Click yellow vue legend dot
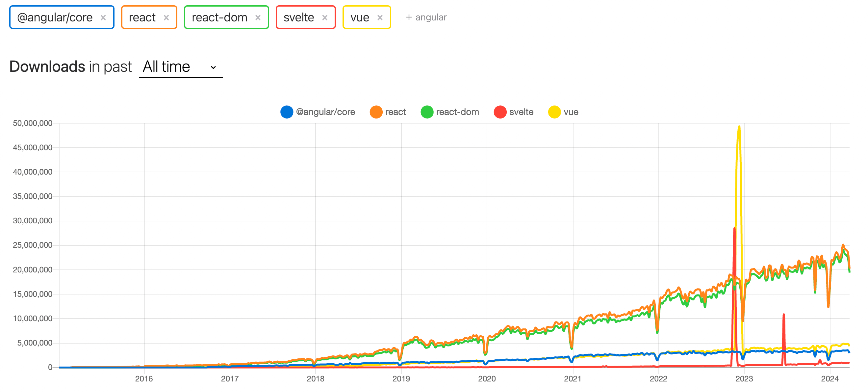 point(554,112)
